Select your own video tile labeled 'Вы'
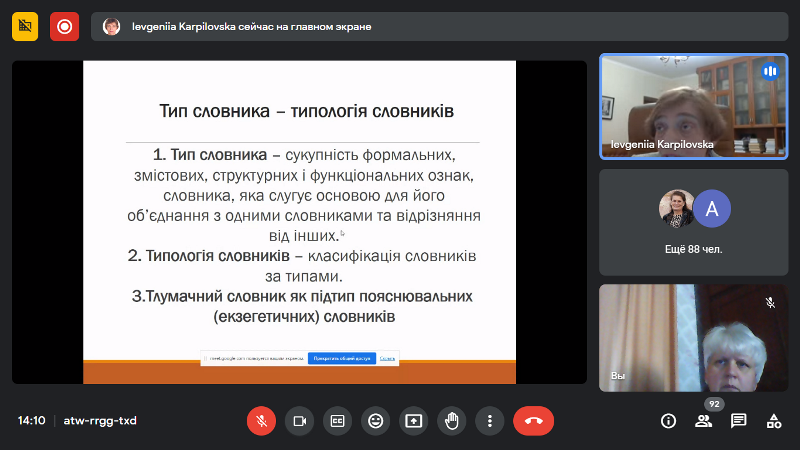Image resolution: width=800 pixels, height=450 pixels. tap(693, 337)
